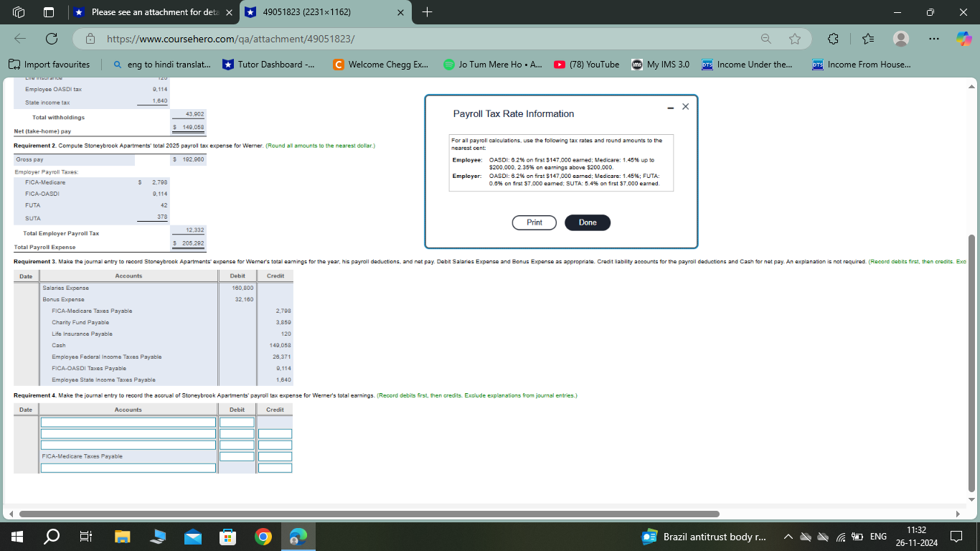Click Print in Payroll Tax Rate dialog

(534, 222)
